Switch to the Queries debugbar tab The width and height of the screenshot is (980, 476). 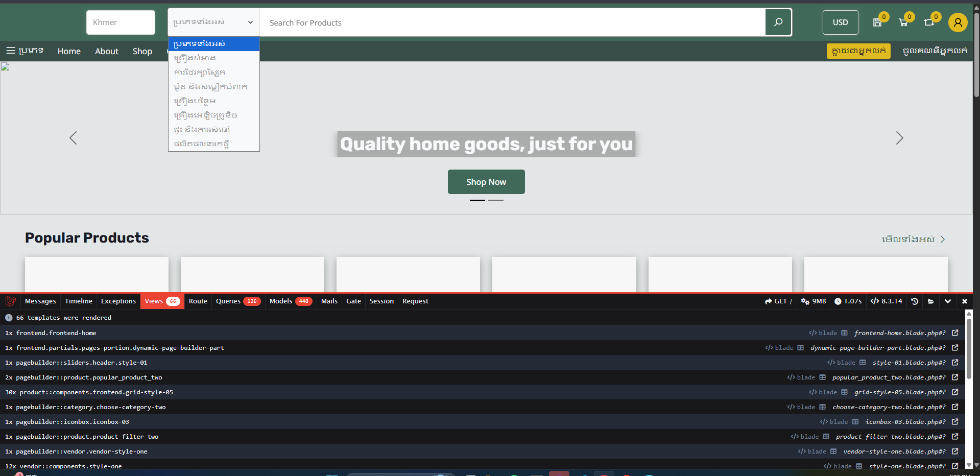click(237, 301)
